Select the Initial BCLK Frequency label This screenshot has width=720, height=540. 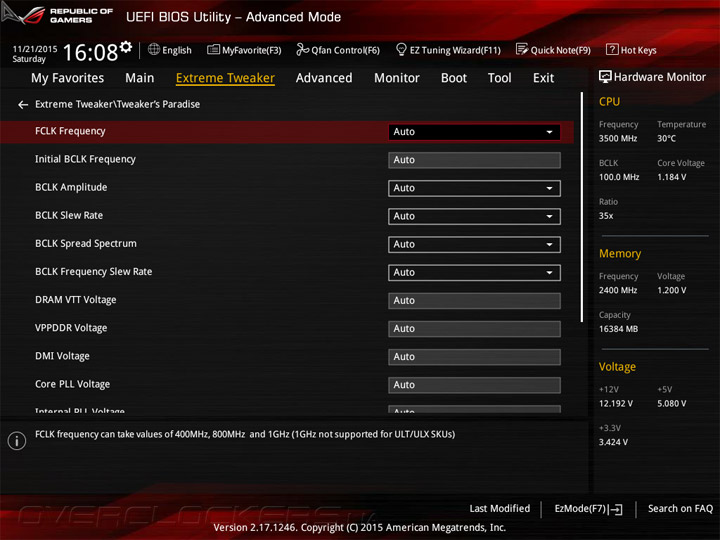click(85, 159)
